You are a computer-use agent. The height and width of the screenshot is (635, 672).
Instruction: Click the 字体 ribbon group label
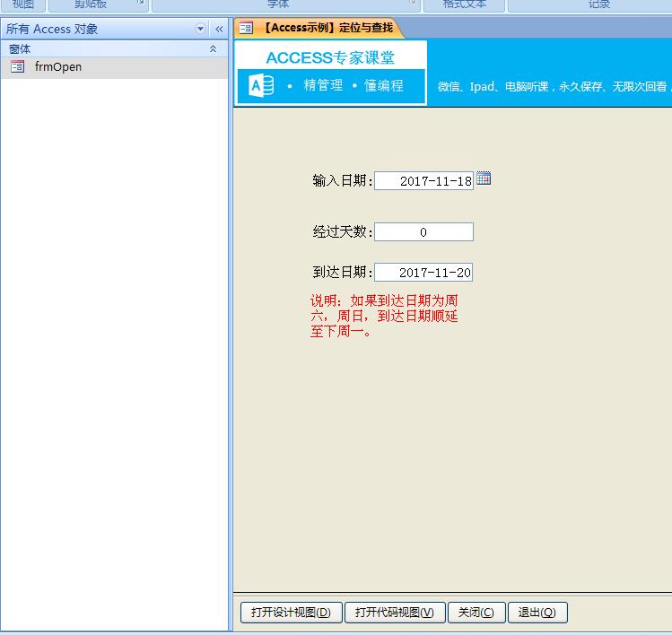pyautogui.click(x=278, y=4)
